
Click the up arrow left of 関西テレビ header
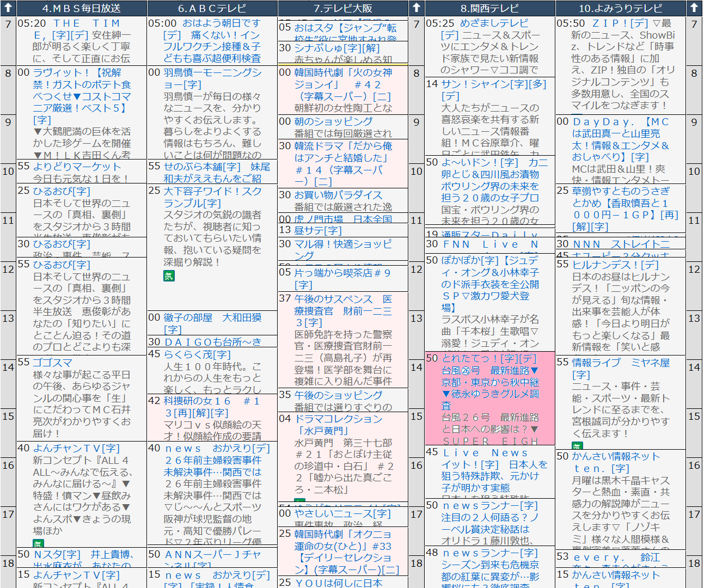click(417, 8)
